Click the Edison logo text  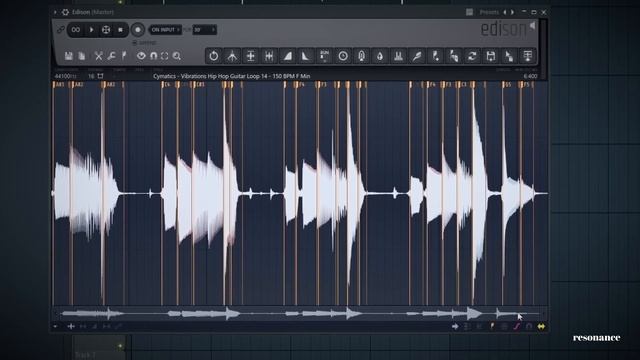click(x=504, y=29)
